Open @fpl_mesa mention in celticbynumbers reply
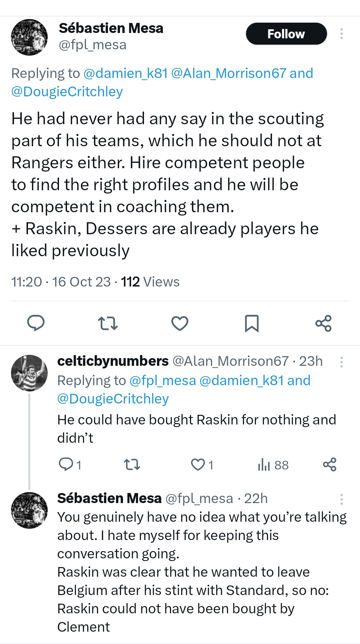Viewport: 360px width, 644px height. (x=162, y=380)
